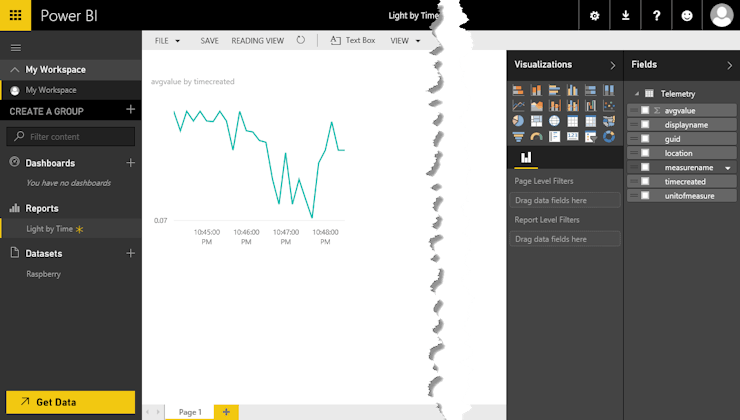
Task: Select the 100% stacked bar chart visualization
Action: pos(590,90)
